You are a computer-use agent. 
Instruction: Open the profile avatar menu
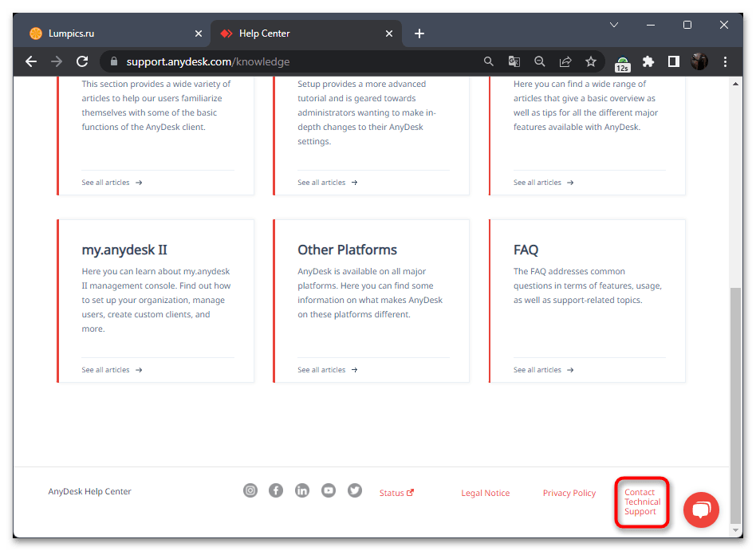coord(699,61)
